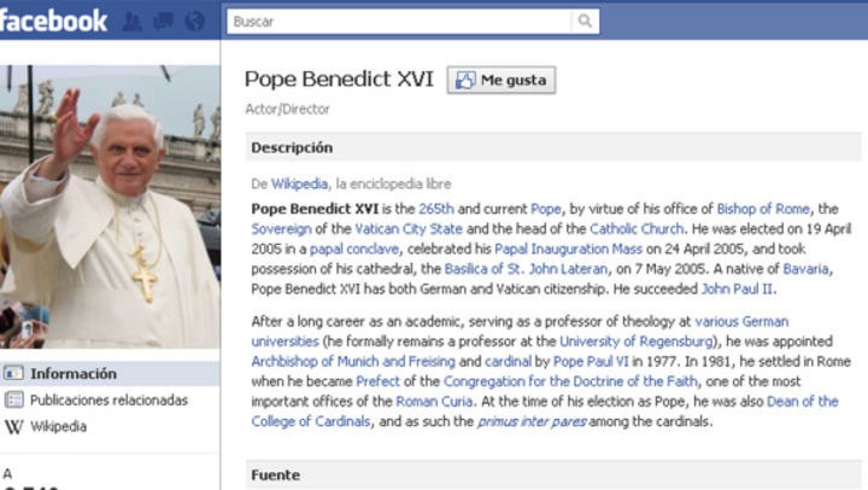This screenshot has width=868, height=490.
Task: Select the Información sidebar tab
Action: pyautogui.click(x=73, y=373)
